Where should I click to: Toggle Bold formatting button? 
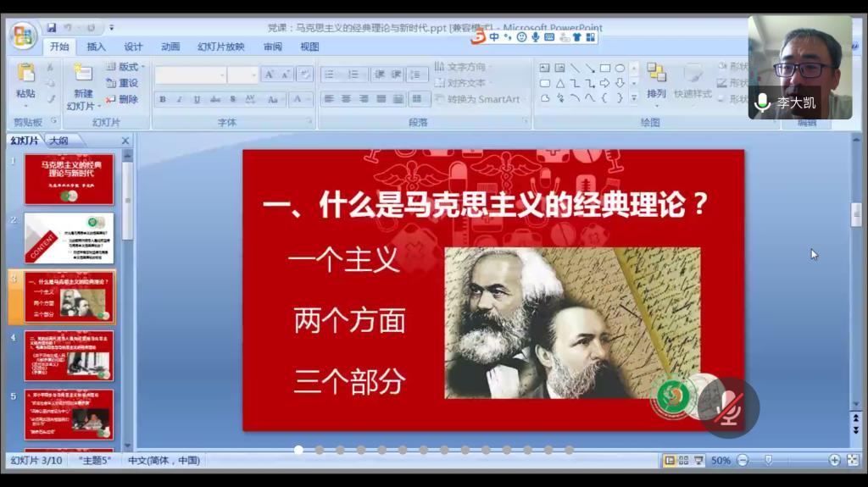pos(163,99)
